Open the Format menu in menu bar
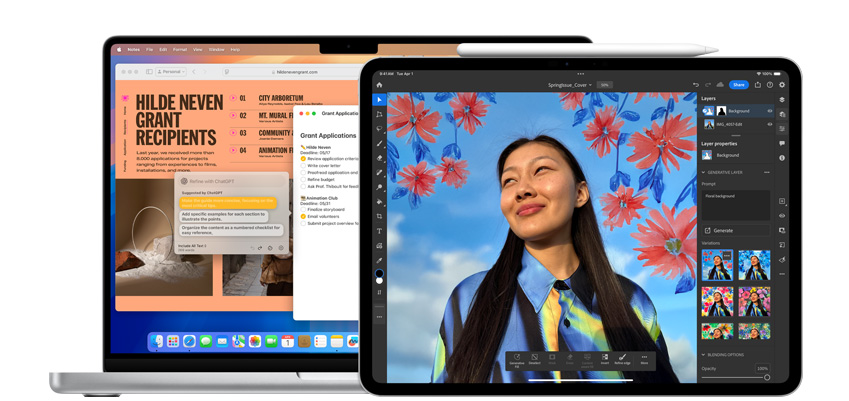Image resolution: width=849 pixels, height=401 pixels. 180,49
